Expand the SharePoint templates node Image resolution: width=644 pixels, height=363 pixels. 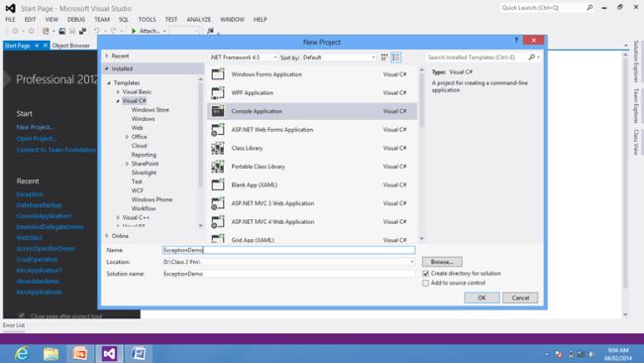pos(128,164)
